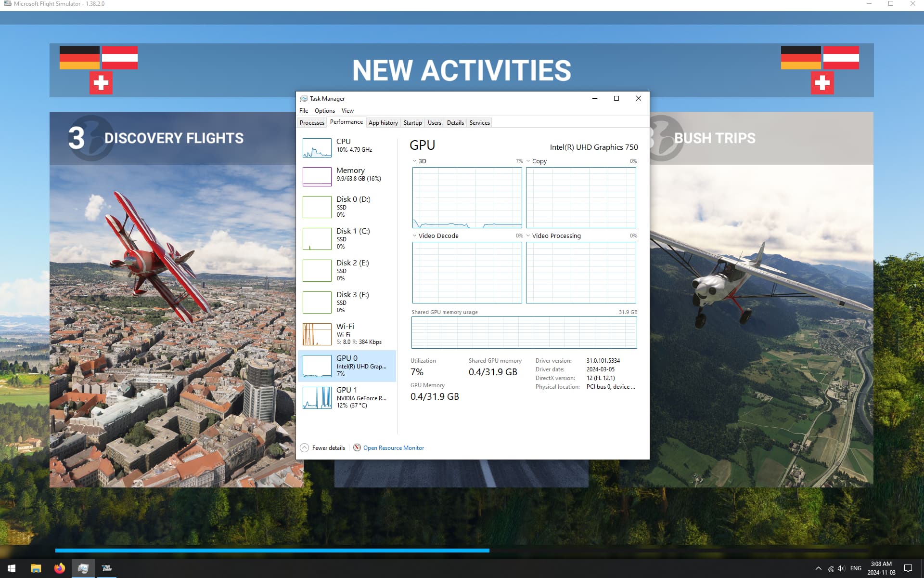Switch to the Processes tab
Screen dimensions: 924x578
click(312, 123)
